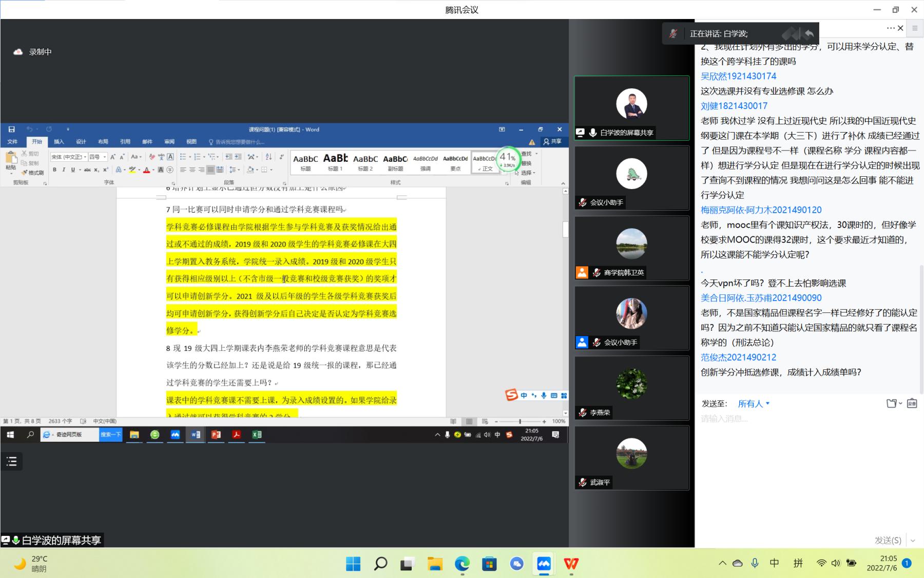Open Tencent Meeting from the Windows taskbar

coord(544,564)
